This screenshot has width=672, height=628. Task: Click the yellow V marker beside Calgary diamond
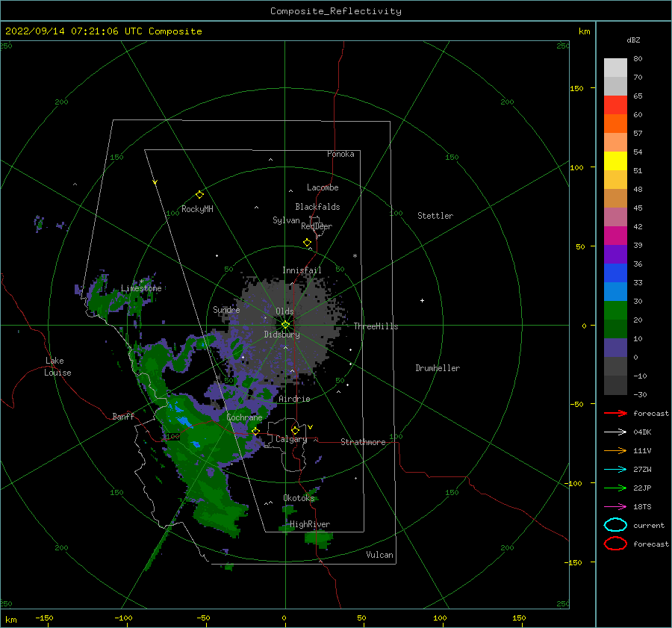311,427
